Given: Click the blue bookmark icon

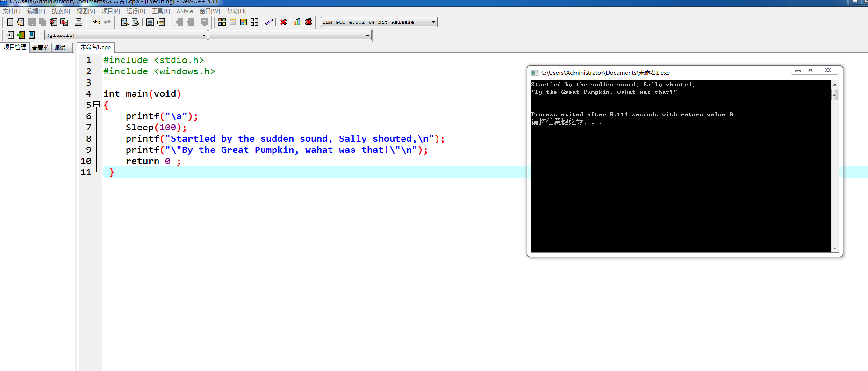Looking at the screenshot, I should tap(32, 35).
